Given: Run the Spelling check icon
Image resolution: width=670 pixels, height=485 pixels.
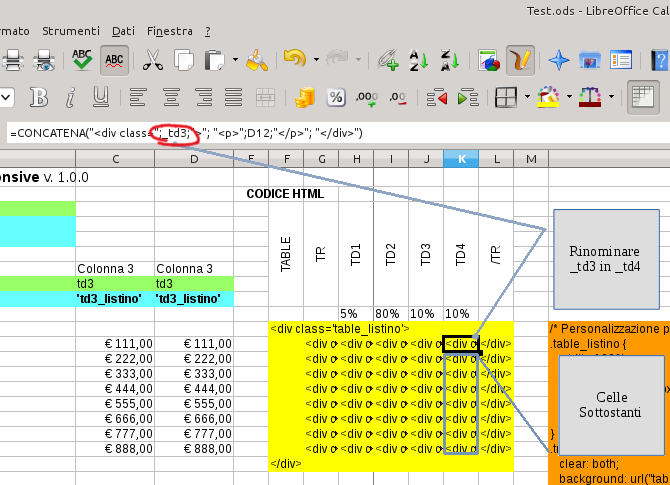Looking at the screenshot, I should (x=82, y=60).
